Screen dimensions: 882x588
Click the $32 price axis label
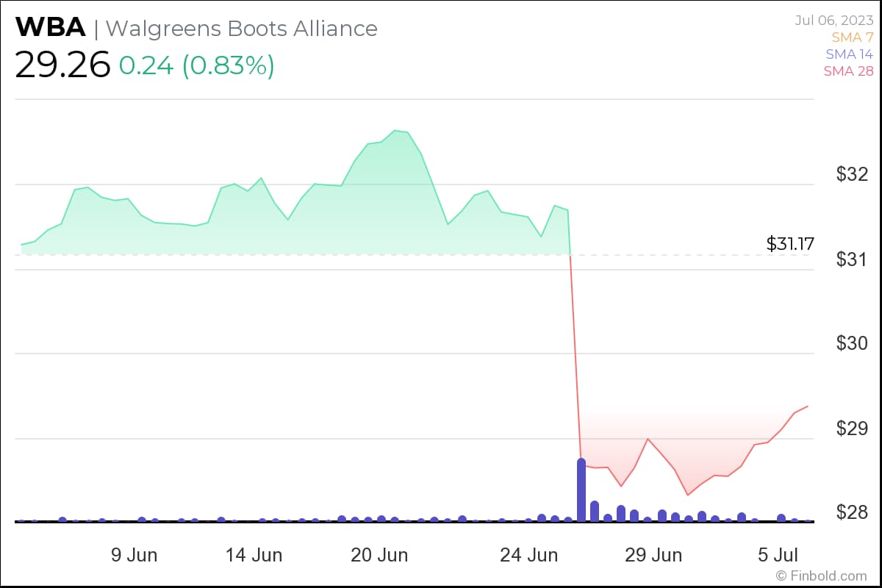(853, 174)
